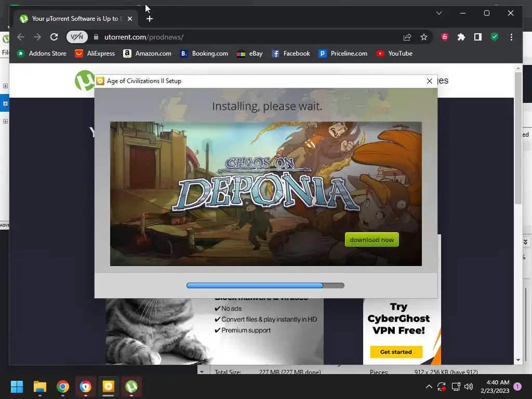Screen dimensions: 532x399
Task: Select the 'Your µTorrent Software is Up to' tab
Action: (x=75, y=19)
